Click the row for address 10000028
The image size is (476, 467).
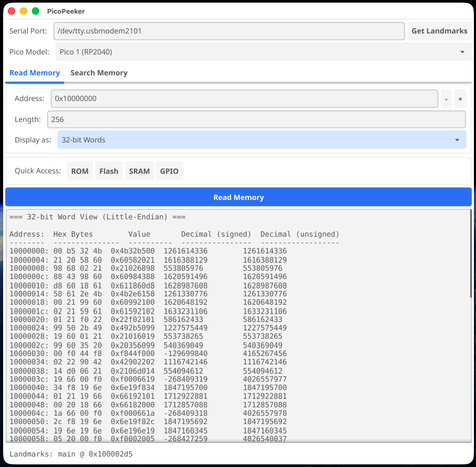coord(146,336)
